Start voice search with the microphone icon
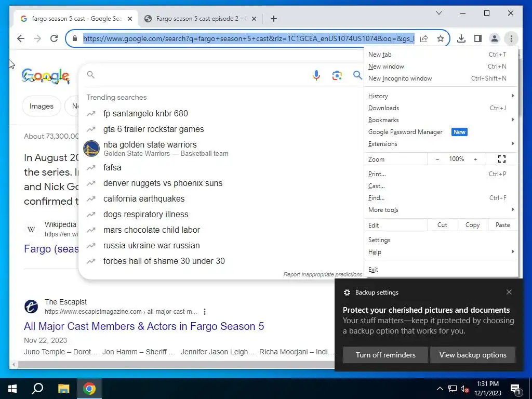Screen dimensions: 532x399 (316, 75)
